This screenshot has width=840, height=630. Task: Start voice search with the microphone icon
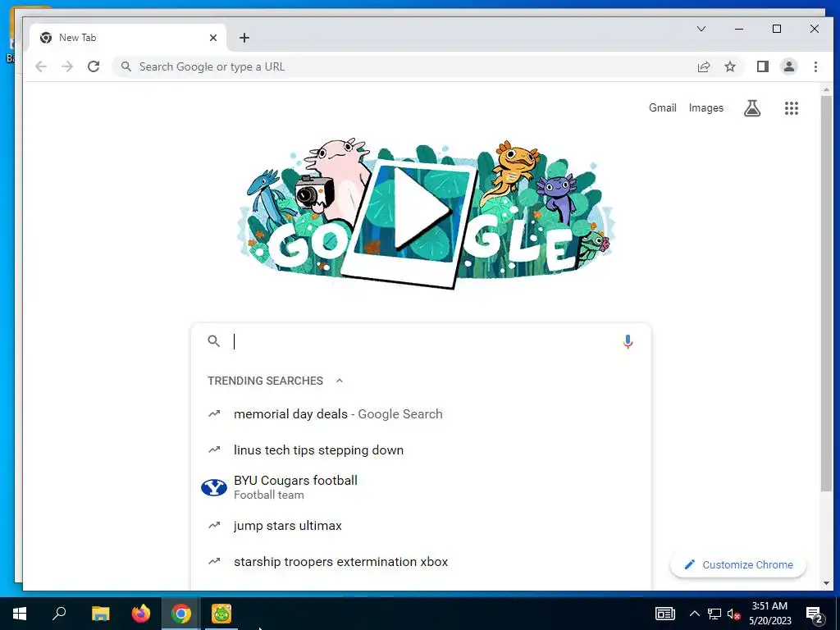(628, 341)
